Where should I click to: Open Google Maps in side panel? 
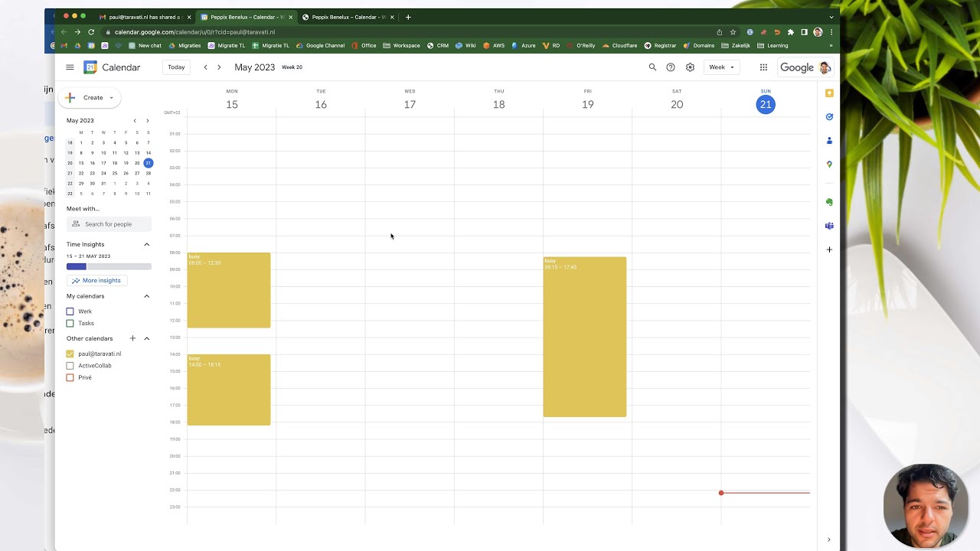(829, 165)
